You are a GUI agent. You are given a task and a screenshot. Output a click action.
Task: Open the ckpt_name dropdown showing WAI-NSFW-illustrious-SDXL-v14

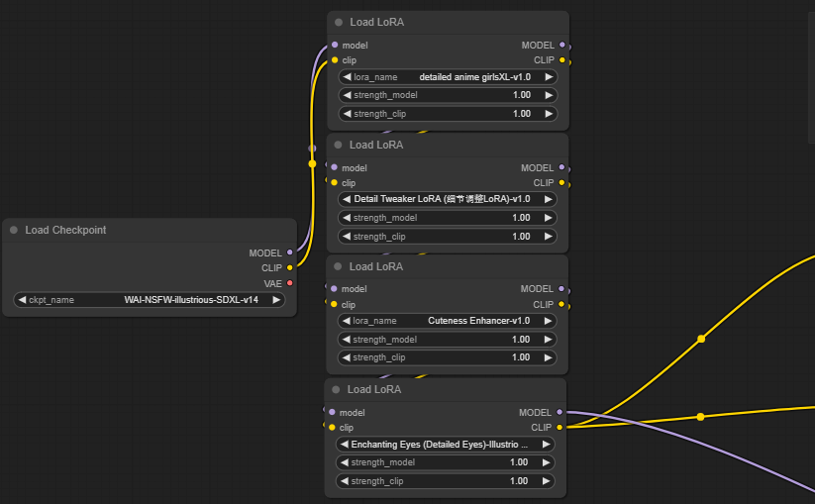(149, 300)
